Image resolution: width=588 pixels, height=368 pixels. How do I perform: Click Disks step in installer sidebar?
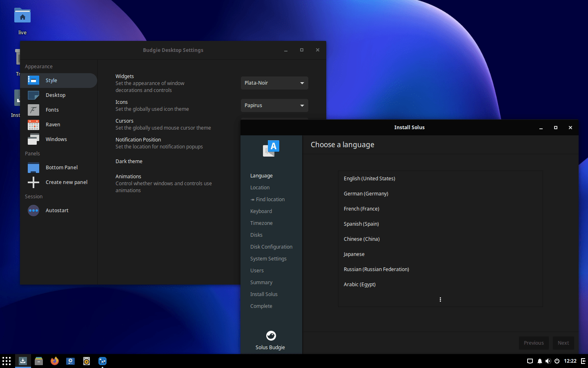[x=256, y=235]
